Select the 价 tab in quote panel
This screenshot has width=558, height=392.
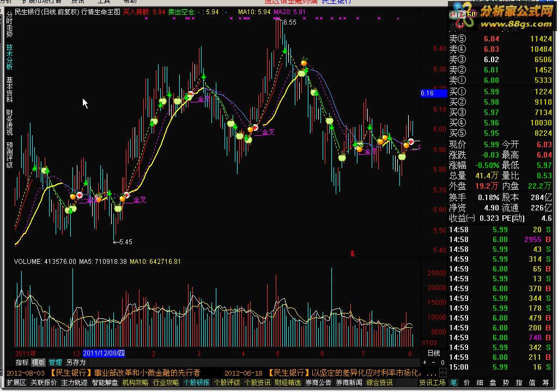click(x=466, y=383)
